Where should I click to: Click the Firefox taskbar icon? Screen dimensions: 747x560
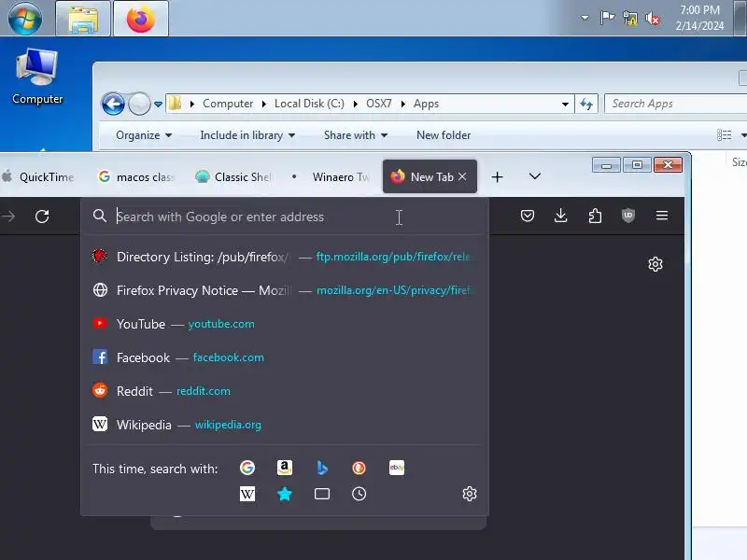tap(141, 19)
